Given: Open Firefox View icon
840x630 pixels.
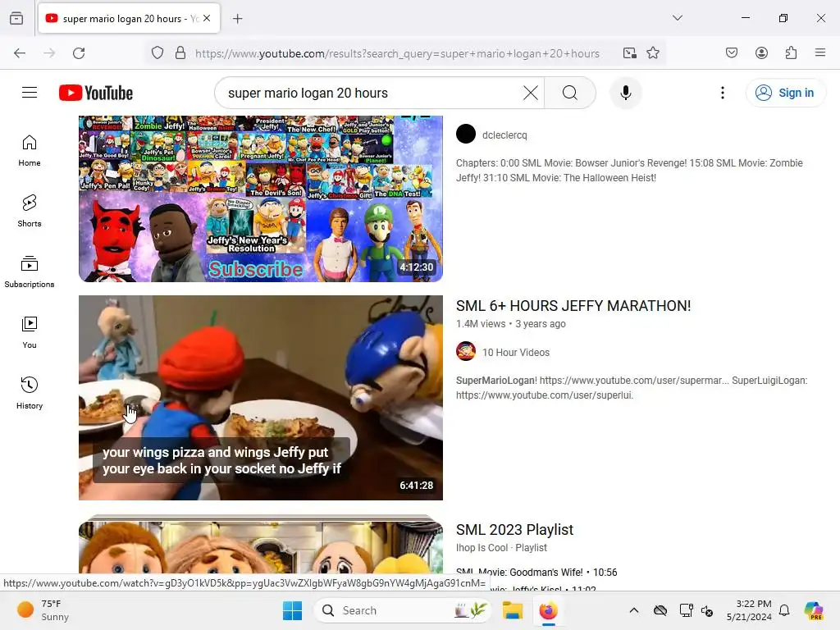Looking at the screenshot, I should click(16, 18).
